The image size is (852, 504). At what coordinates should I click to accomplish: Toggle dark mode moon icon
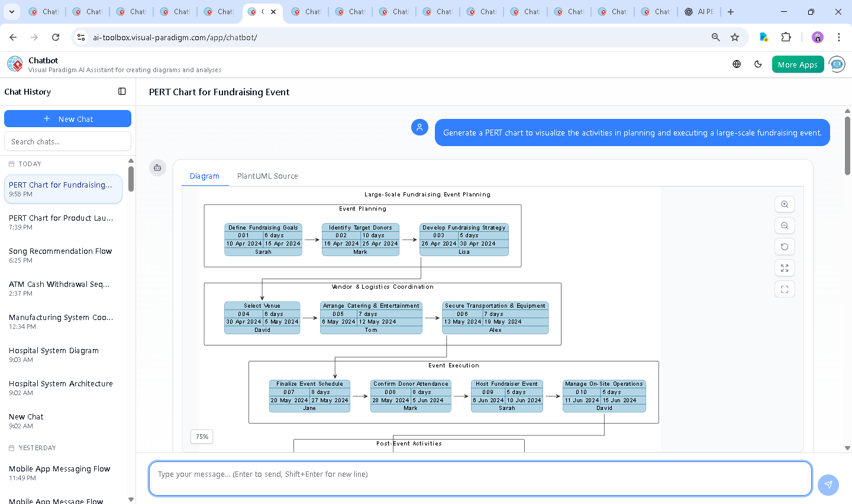coord(758,64)
